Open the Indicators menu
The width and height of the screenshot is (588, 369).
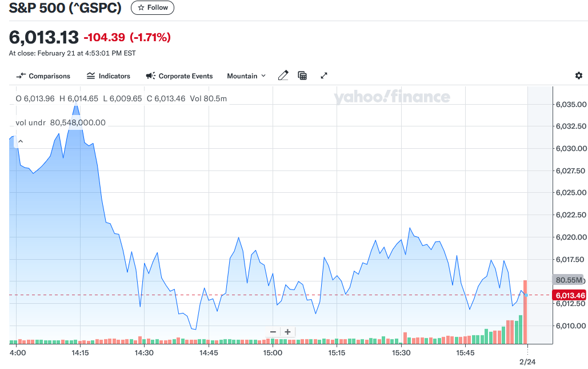pos(109,76)
